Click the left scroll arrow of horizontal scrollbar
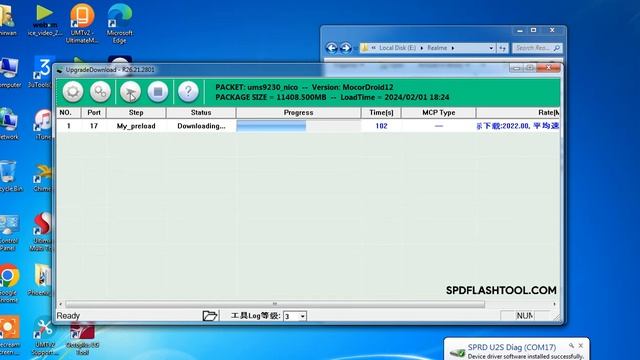Screen dimensions: 640x360 pyautogui.click(x=61, y=304)
